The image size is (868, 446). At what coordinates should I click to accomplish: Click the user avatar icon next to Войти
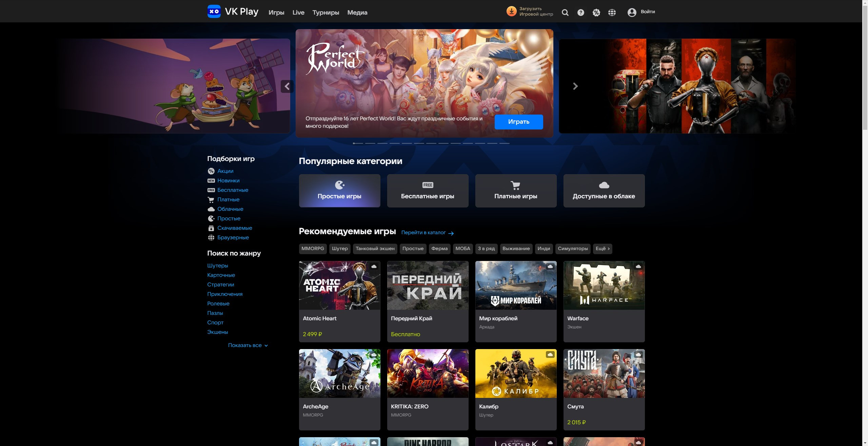pyautogui.click(x=632, y=12)
